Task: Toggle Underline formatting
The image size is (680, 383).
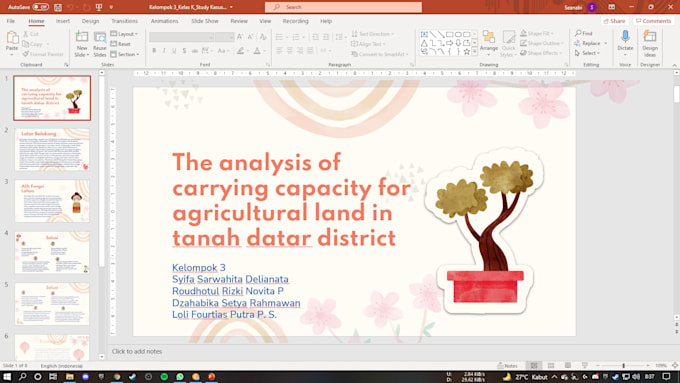Action: 174,51
